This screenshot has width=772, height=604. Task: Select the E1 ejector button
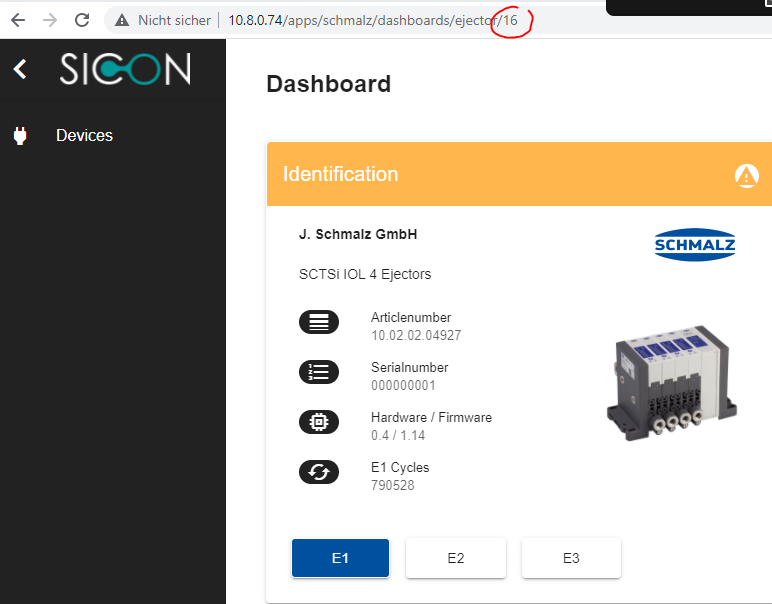pyautogui.click(x=340, y=558)
